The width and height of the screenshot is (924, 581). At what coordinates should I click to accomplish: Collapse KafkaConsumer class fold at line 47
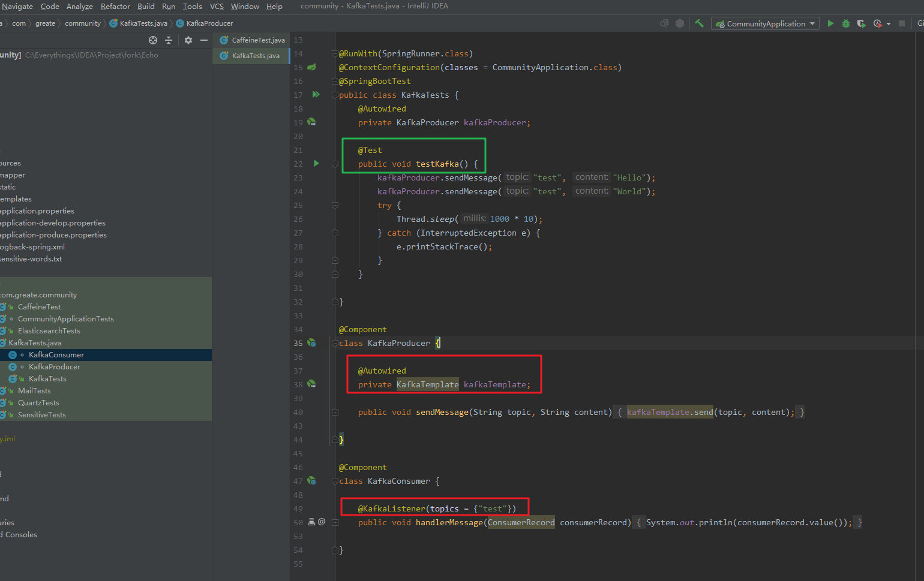coord(335,481)
